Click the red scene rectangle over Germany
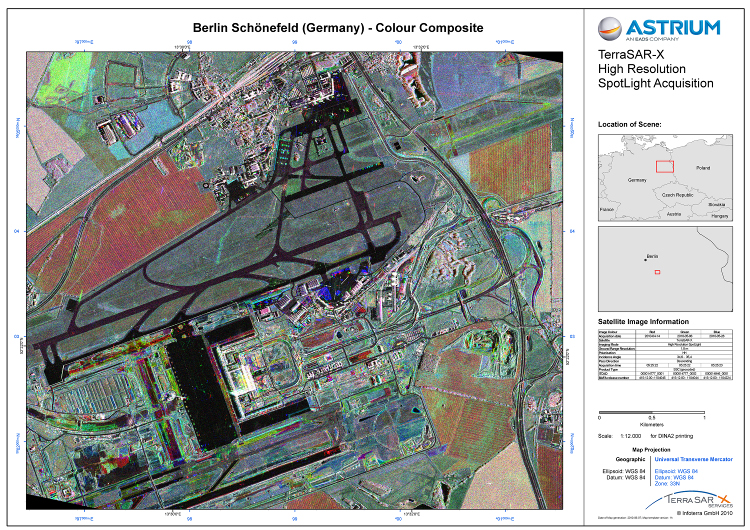 click(663, 165)
